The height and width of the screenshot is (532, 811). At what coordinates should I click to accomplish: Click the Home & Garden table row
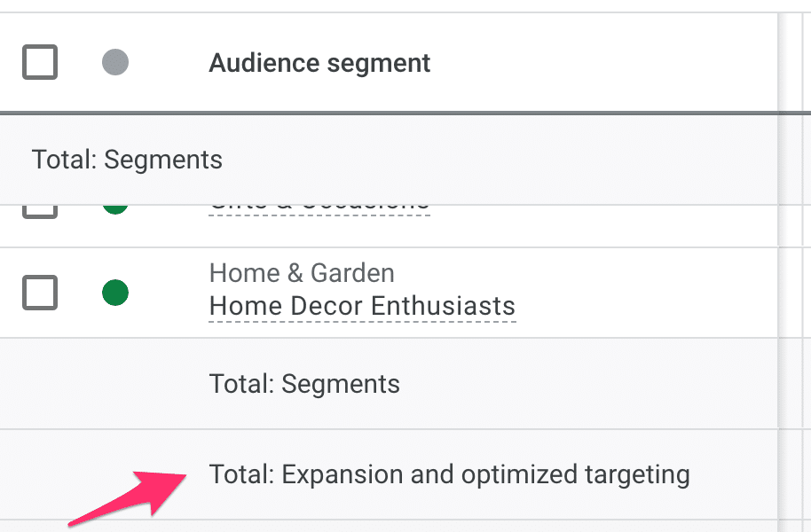tap(399, 290)
